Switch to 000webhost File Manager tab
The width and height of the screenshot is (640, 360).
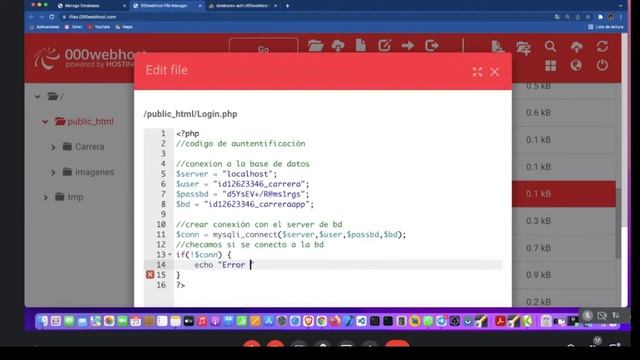167,6
